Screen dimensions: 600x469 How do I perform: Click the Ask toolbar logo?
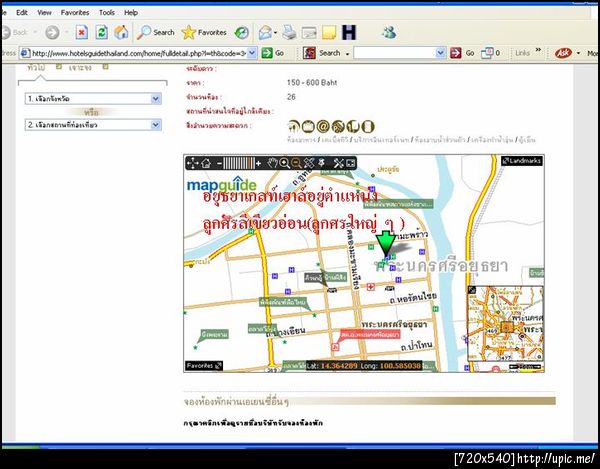point(563,53)
